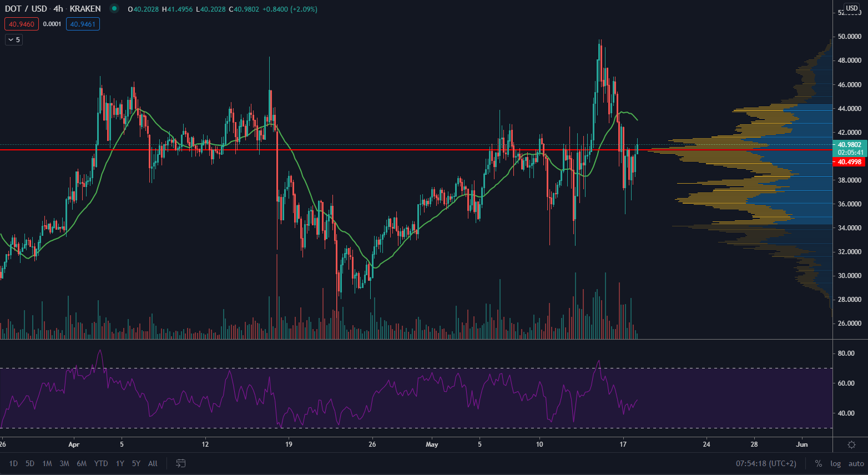The height and width of the screenshot is (475, 868).
Task: Collapse the indicator legend showing 5
Action: [x=14, y=40]
